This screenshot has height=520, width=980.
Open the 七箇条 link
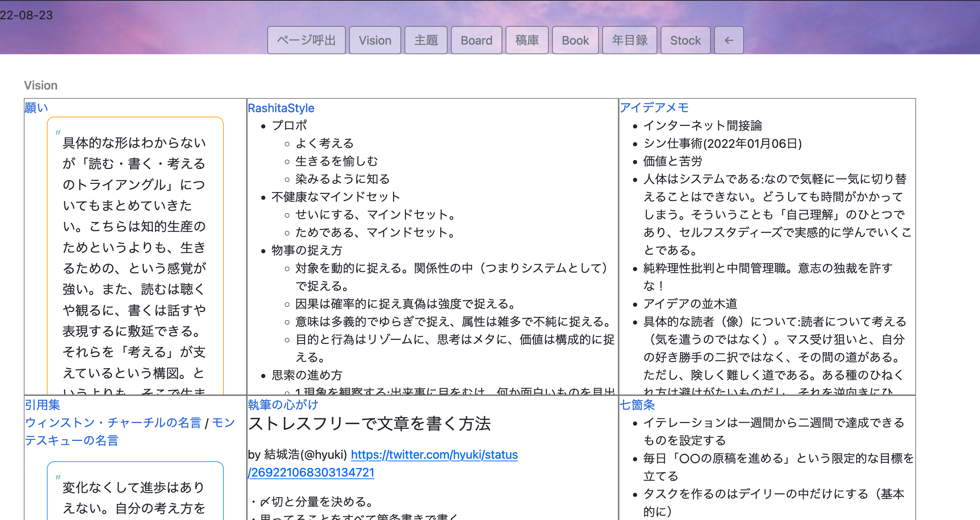637,405
